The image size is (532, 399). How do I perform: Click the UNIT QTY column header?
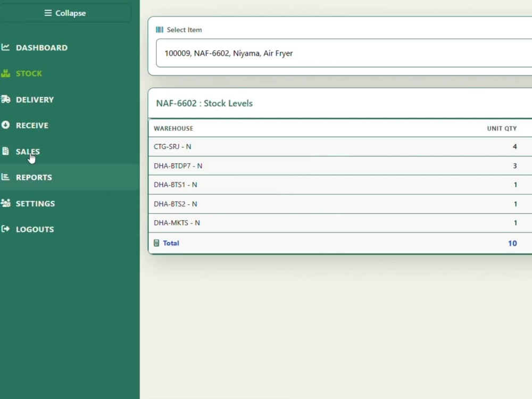(x=502, y=128)
